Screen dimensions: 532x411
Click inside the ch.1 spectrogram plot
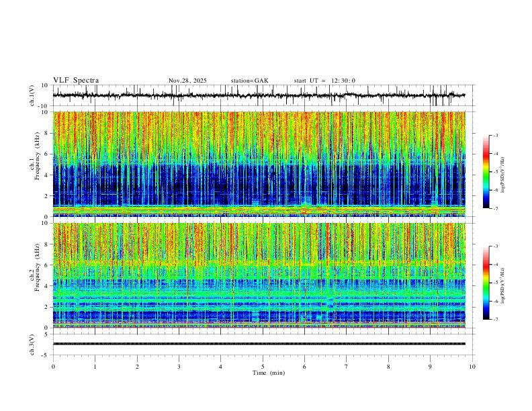259,164
